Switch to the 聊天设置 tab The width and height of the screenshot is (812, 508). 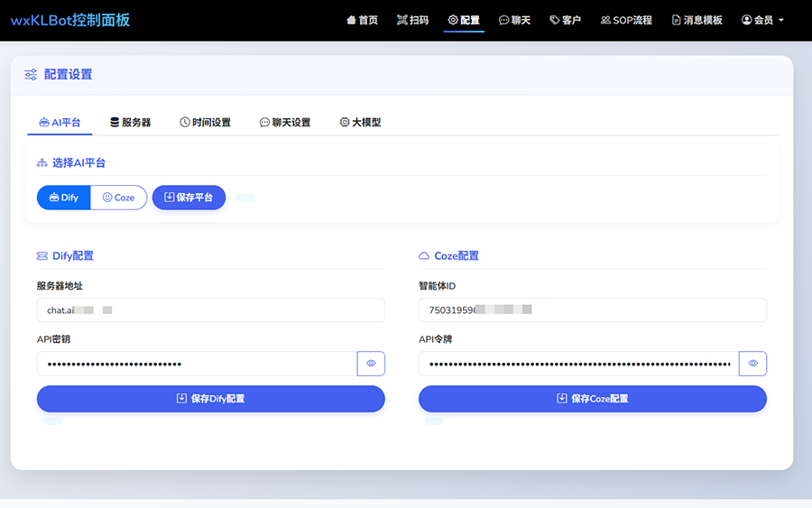tap(285, 122)
